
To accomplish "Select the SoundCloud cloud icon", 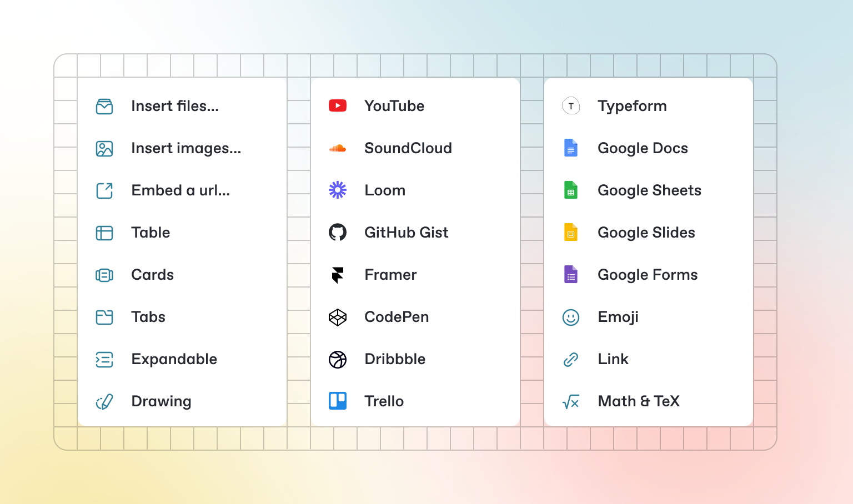I will pyautogui.click(x=338, y=148).
